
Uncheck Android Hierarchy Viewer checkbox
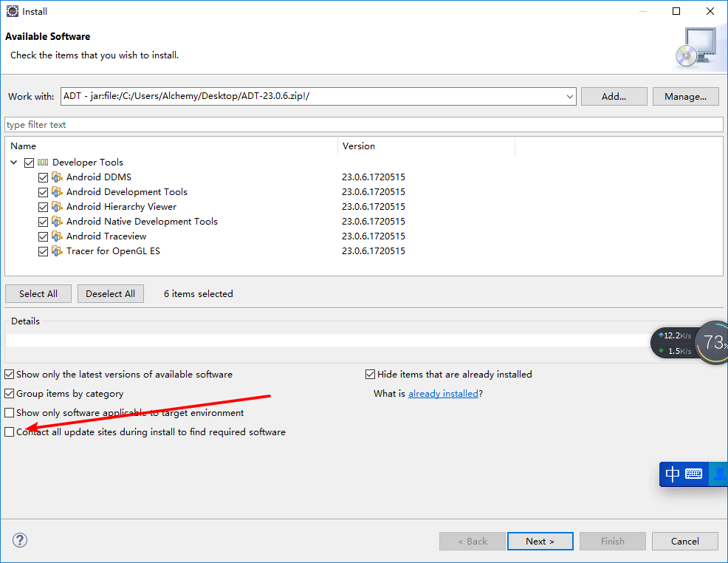click(43, 207)
